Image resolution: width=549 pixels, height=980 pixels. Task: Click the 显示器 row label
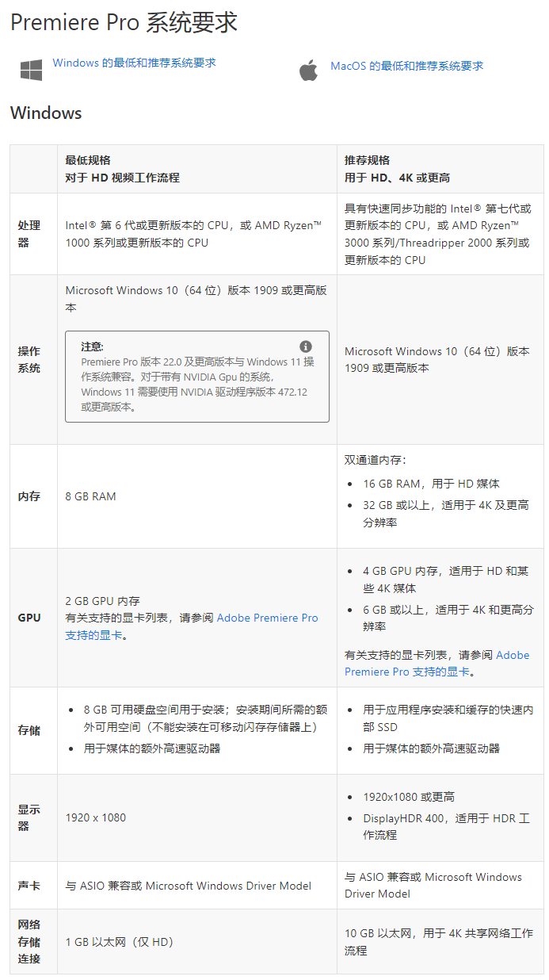pyautogui.click(x=29, y=817)
